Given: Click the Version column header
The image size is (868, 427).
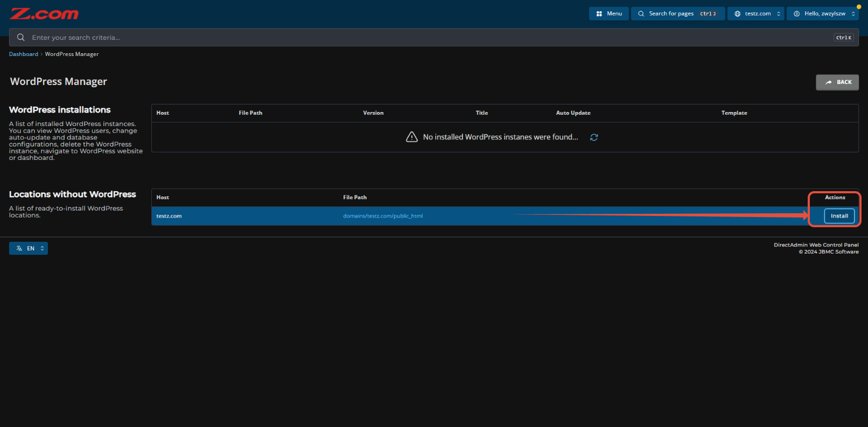Looking at the screenshot, I should pyautogui.click(x=373, y=113).
